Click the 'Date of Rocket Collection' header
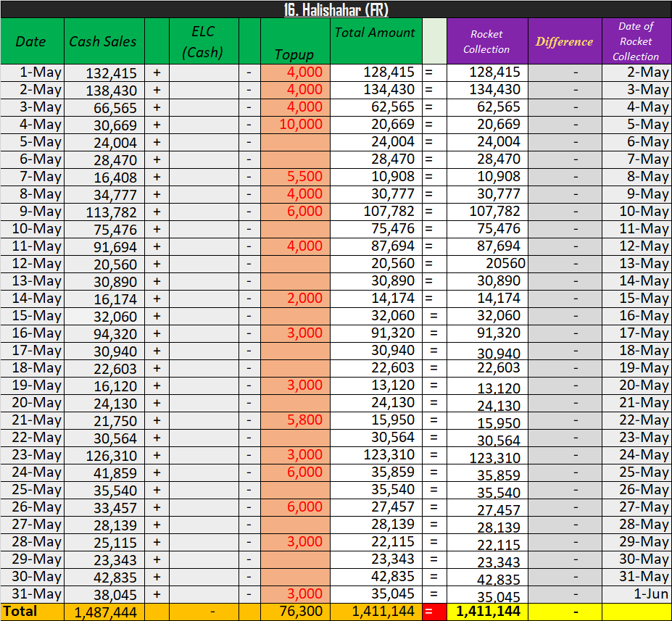 [636, 41]
